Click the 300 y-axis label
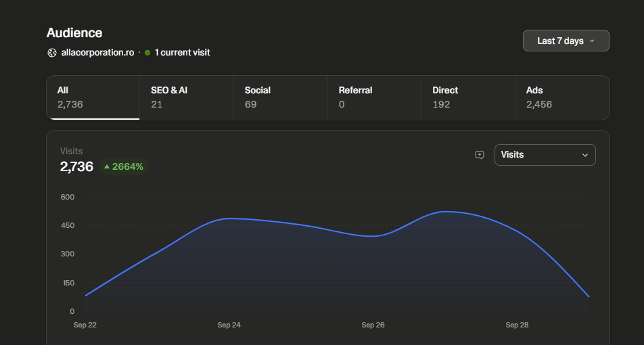Screen dimensions: 644x345 [x=68, y=254]
